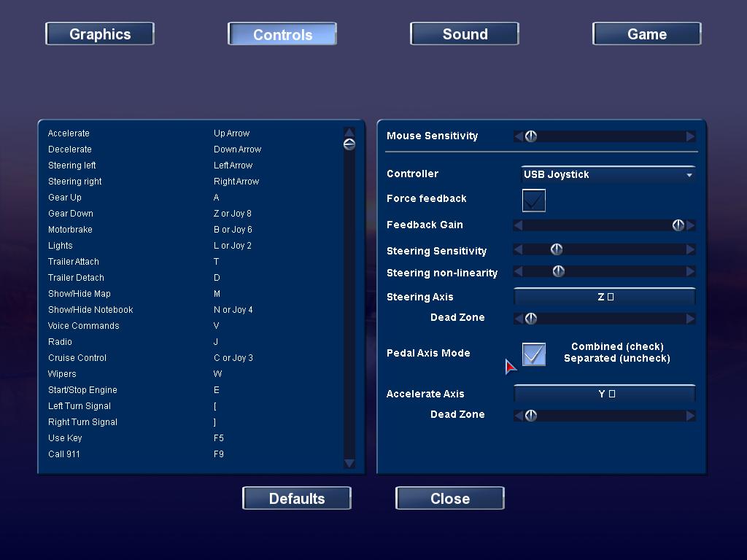Decrease Feedback Gain with left arrow
The width and height of the screenshot is (747, 560).
tap(519, 225)
